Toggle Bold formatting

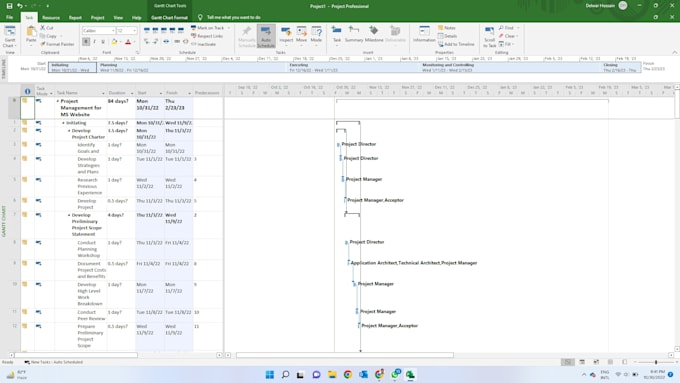tap(86, 42)
